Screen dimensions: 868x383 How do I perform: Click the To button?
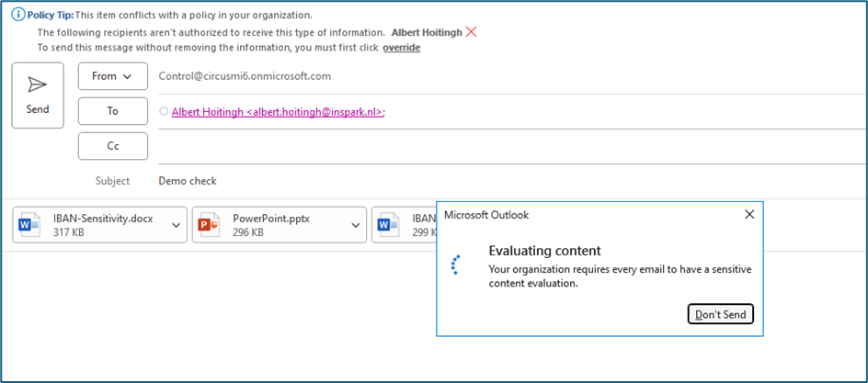[113, 111]
